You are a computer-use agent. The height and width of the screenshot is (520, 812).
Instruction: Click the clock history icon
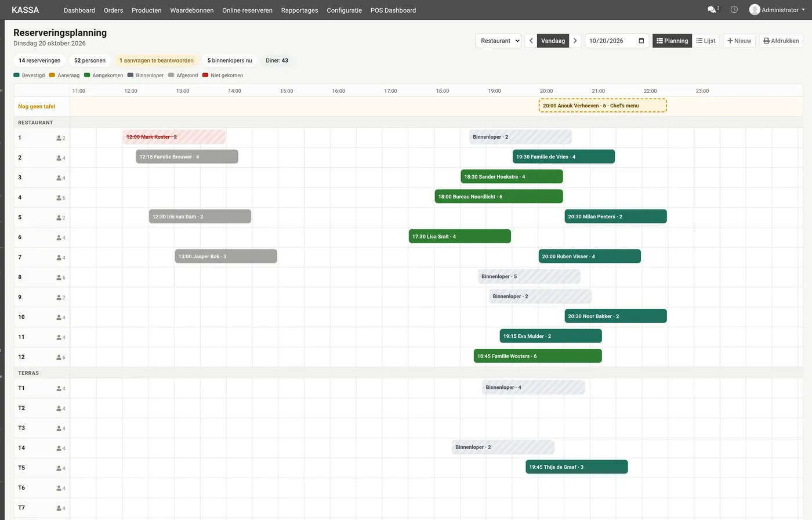pyautogui.click(x=734, y=10)
